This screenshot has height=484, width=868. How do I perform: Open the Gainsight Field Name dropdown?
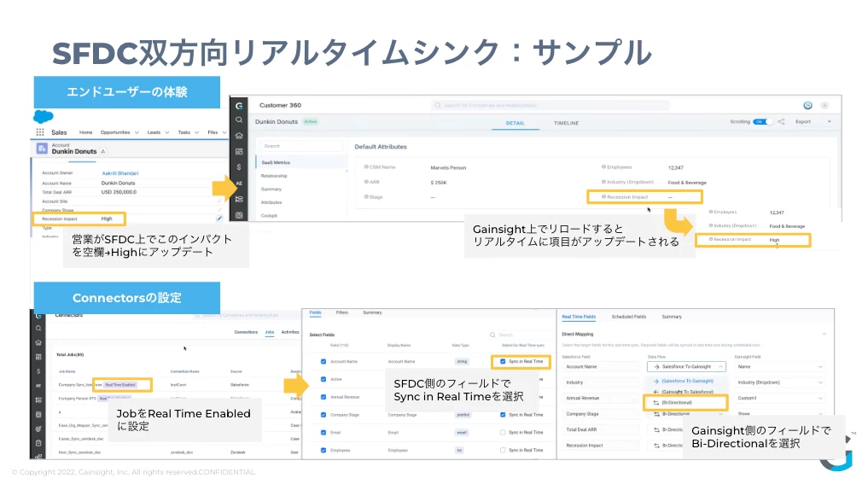780,366
